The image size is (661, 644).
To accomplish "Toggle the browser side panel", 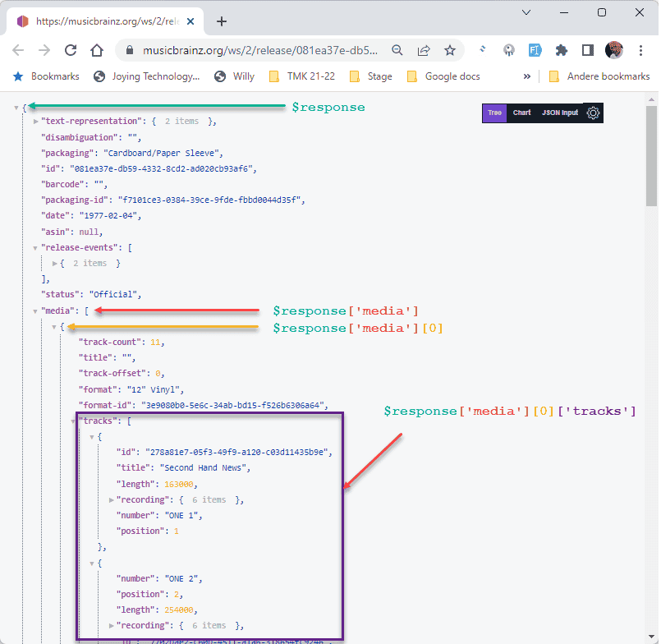I will coord(588,51).
